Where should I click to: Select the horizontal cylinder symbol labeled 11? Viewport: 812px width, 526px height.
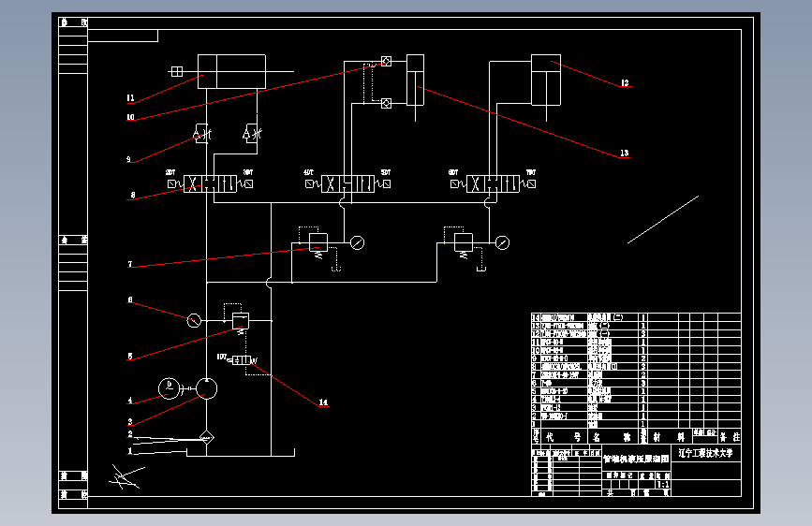(231, 71)
